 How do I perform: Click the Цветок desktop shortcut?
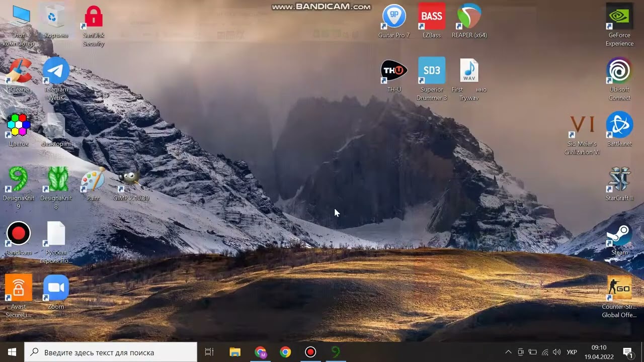tap(19, 130)
